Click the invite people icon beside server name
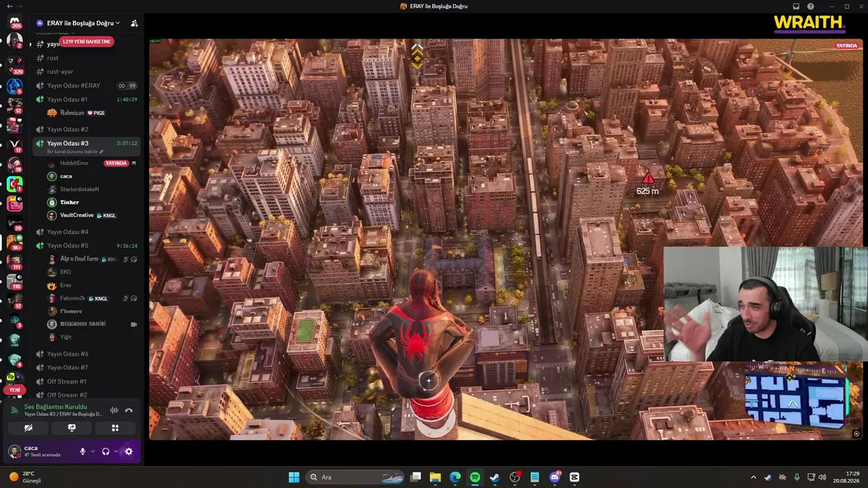The width and height of the screenshot is (868, 488). point(134,23)
